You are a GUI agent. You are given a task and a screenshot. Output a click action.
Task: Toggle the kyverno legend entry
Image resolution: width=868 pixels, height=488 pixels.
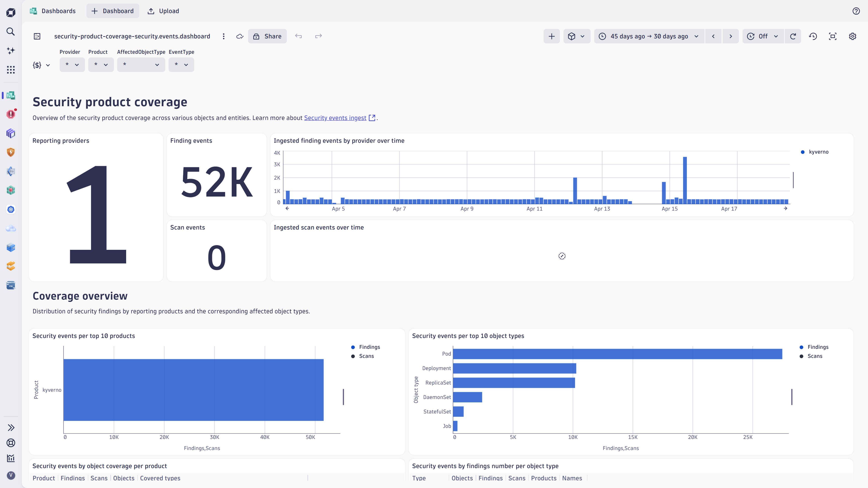815,152
